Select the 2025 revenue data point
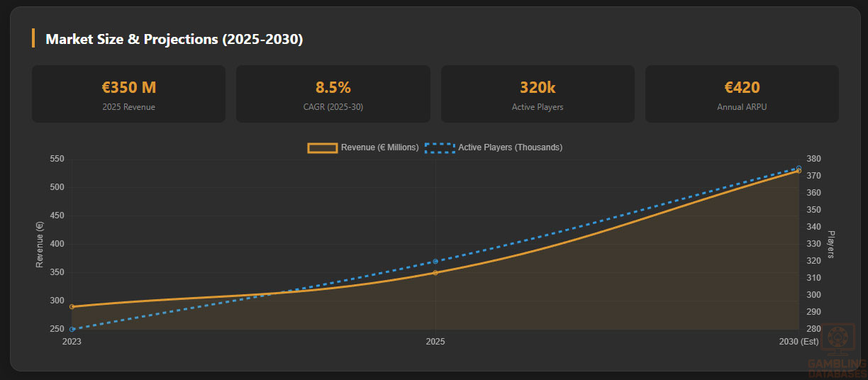 tap(435, 272)
